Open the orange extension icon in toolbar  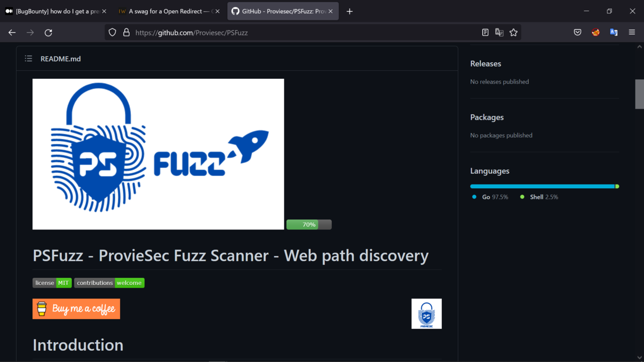(596, 33)
